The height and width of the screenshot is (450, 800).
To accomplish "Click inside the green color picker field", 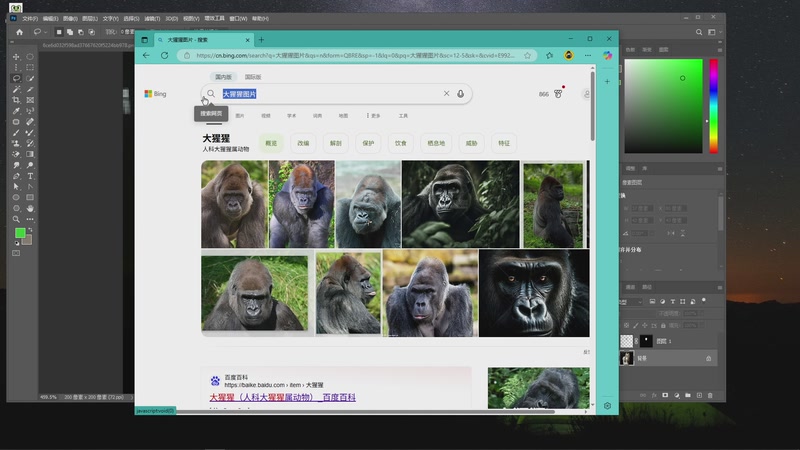I will (x=663, y=106).
